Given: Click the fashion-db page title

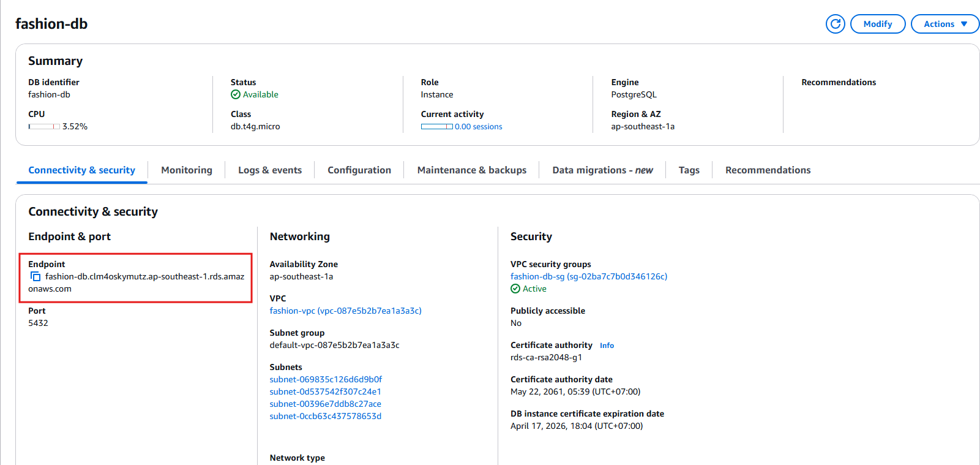Looking at the screenshot, I should pos(51,24).
